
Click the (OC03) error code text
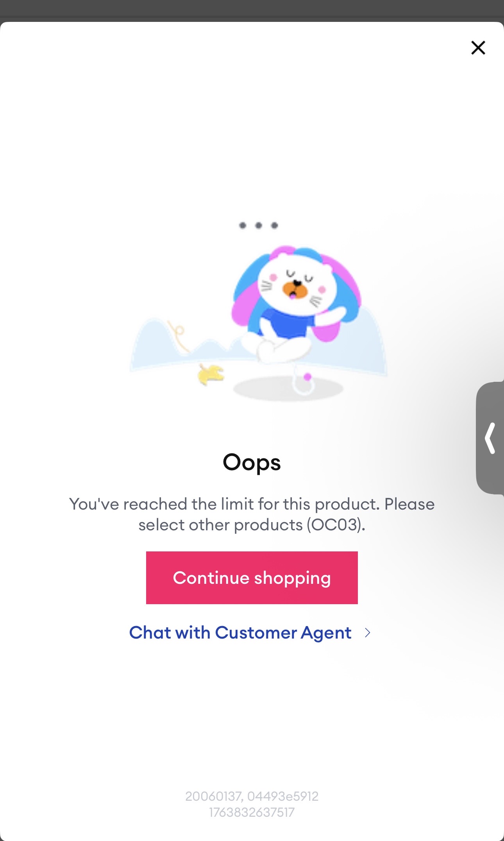point(335,525)
